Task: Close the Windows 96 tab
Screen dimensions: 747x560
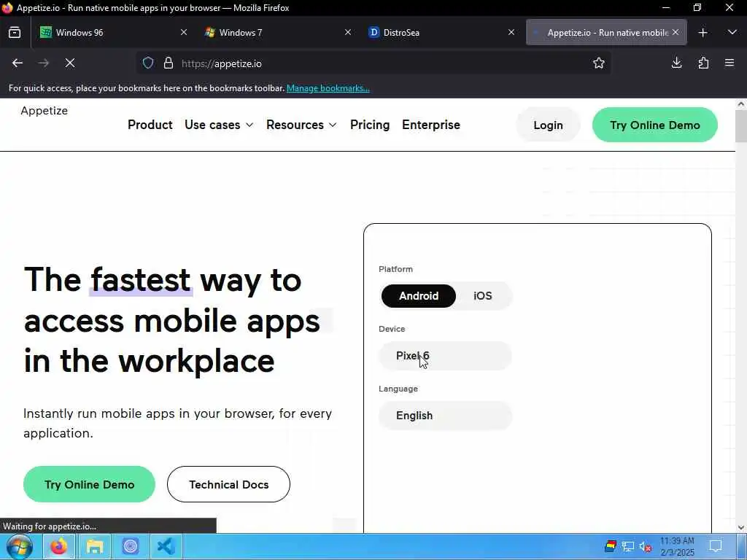Action: [184, 32]
